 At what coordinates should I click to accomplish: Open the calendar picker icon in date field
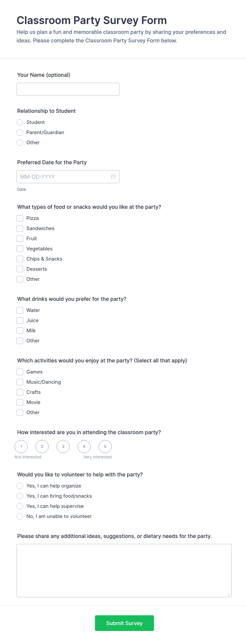pyautogui.click(x=113, y=177)
